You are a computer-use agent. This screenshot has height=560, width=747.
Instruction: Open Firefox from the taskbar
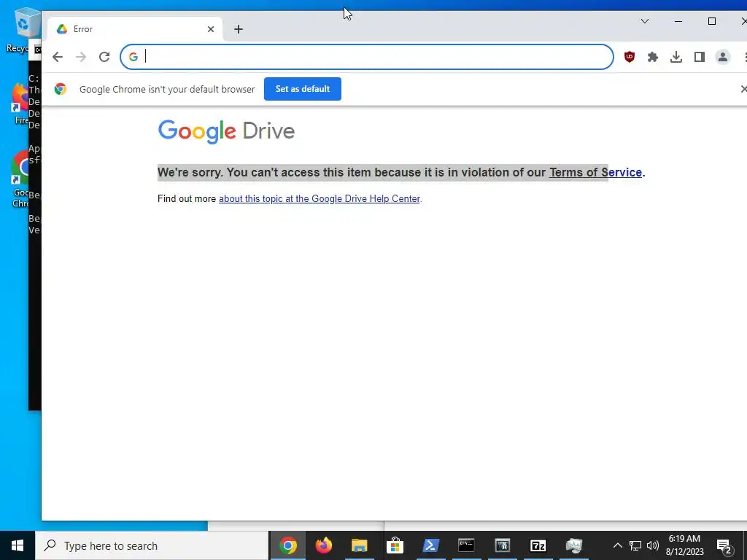pos(324,545)
